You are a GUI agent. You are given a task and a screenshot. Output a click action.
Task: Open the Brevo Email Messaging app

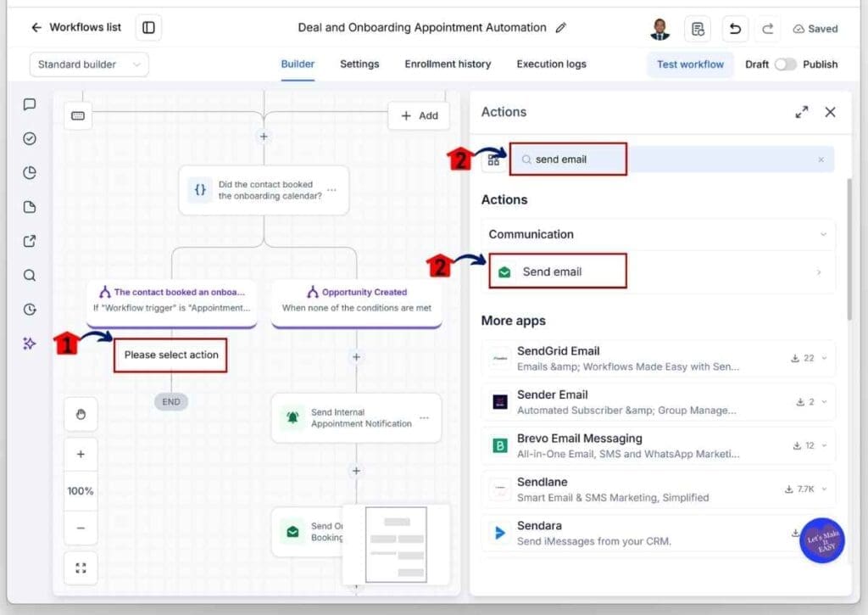click(659, 446)
